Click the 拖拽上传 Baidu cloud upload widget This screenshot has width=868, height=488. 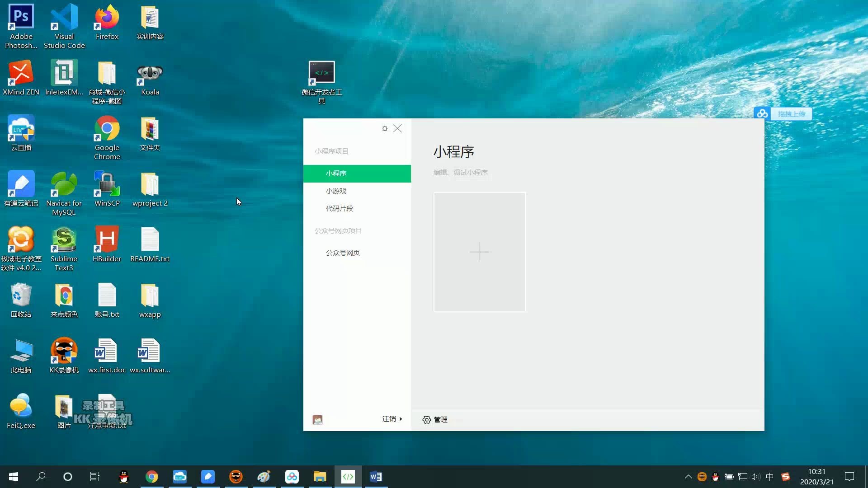click(783, 114)
